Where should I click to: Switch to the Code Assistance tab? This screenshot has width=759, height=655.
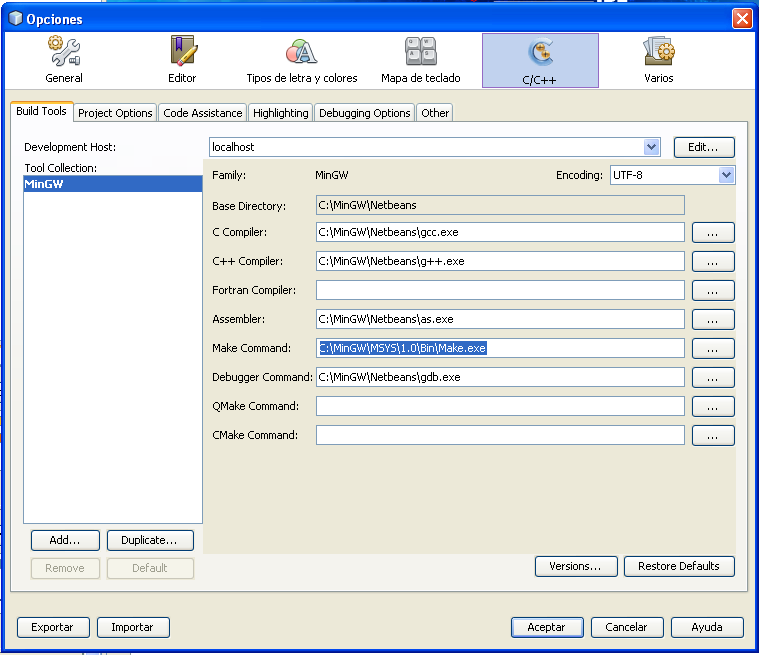pyautogui.click(x=202, y=113)
